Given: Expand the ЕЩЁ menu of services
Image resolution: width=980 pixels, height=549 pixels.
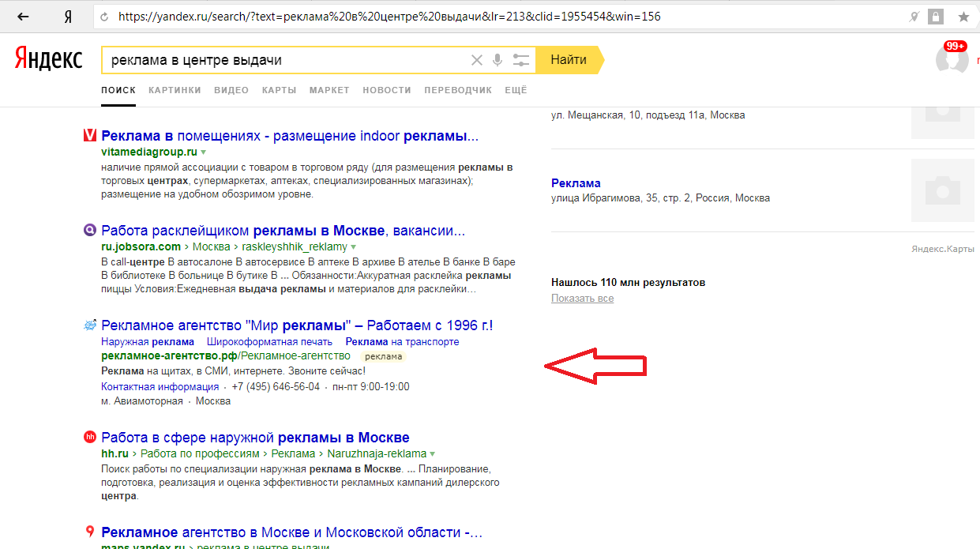Looking at the screenshot, I should (516, 90).
